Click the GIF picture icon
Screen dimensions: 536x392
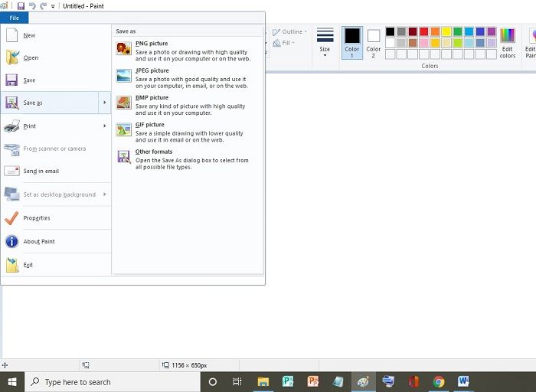(x=123, y=129)
